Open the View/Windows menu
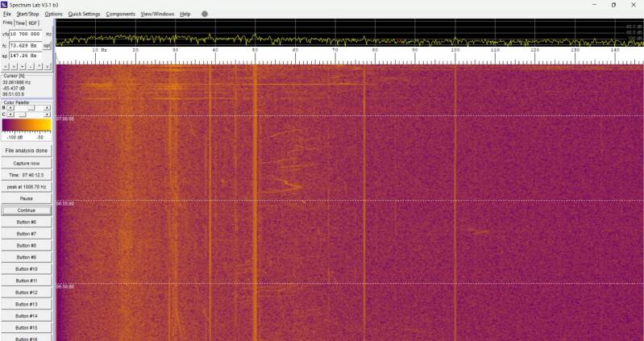644x341 pixels. tap(157, 14)
